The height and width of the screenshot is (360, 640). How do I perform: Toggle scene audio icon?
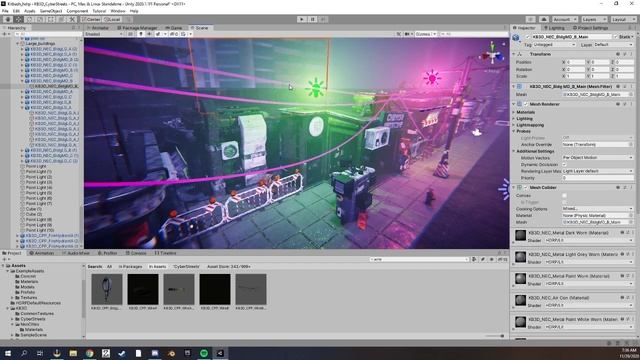click(x=149, y=34)
